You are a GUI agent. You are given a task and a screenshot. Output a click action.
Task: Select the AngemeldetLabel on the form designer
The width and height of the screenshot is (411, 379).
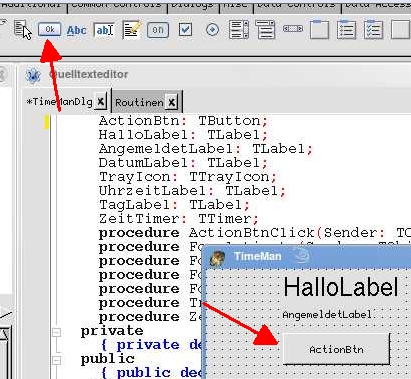click(x=327, y=314)
